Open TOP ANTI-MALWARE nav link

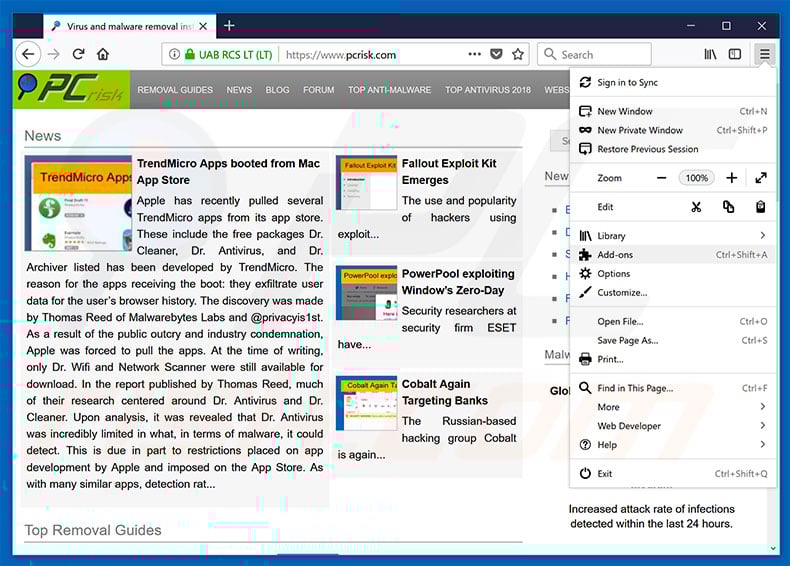pyautogui.click(x=389, y=90)
